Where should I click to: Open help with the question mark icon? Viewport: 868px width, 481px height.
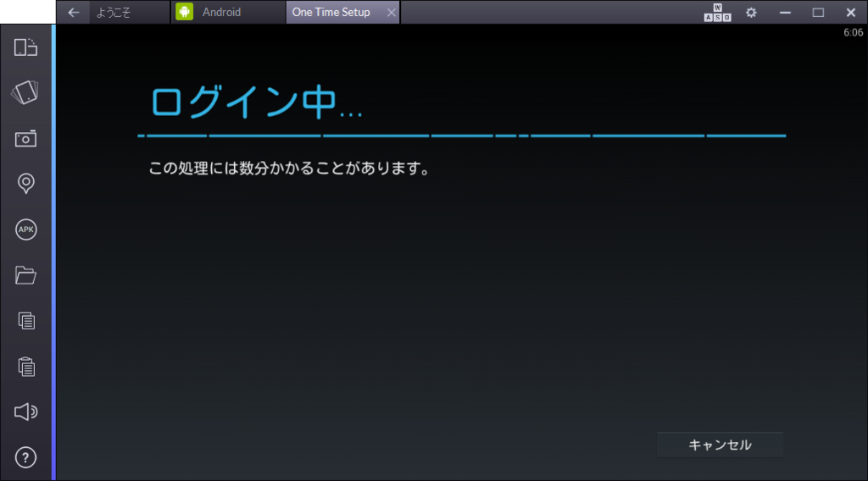[25, 457]
